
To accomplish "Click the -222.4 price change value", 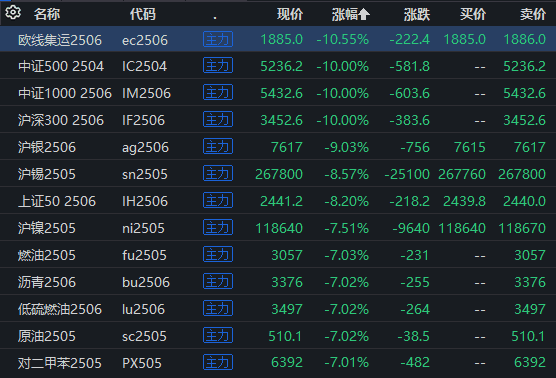I will click(410, 39).
